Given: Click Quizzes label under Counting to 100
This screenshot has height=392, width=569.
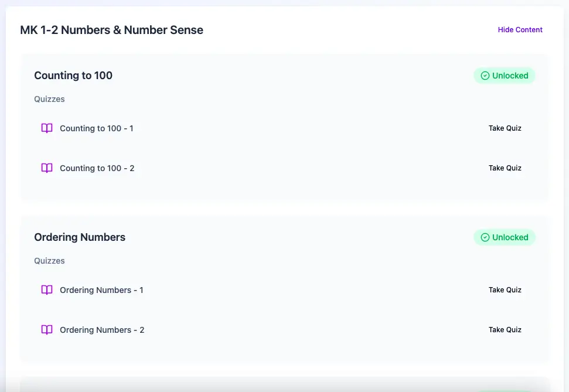Looking at the screenshot, I should pyautogui.click(x=49, y=99).
